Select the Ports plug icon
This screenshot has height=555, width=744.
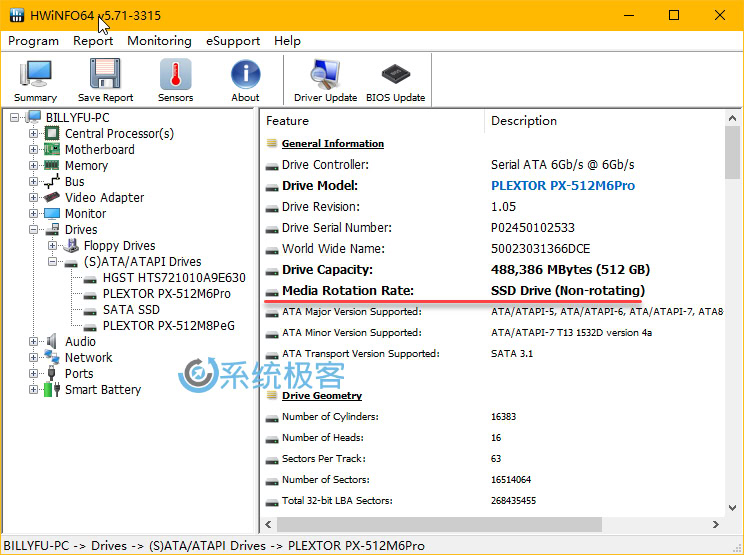pyautogui.click(x=52, y=373)
